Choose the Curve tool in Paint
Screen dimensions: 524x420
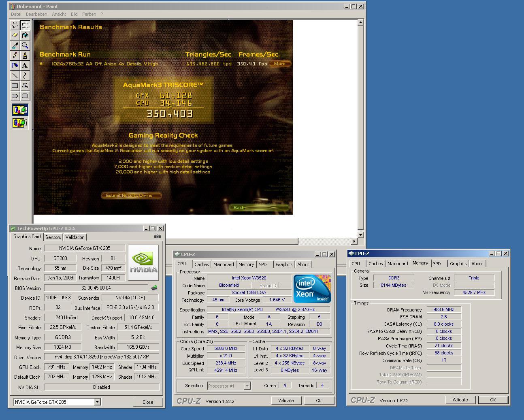click(x=25, y=76)
